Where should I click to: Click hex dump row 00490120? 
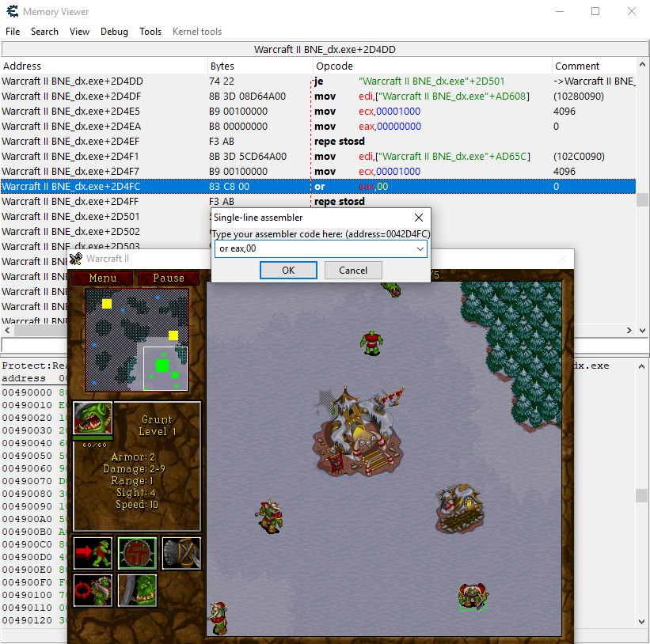34,620
